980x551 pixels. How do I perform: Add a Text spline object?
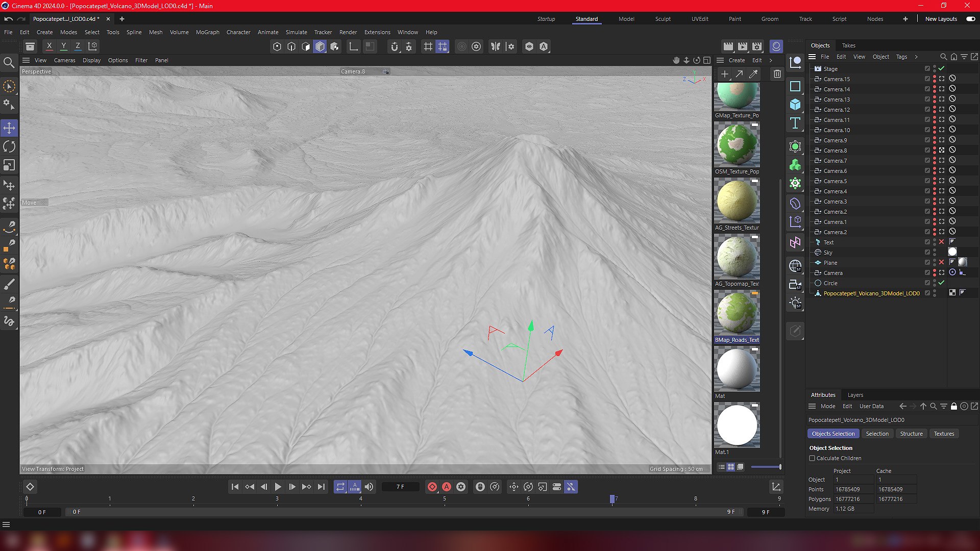pyautogui.click(x=795, y=123)
